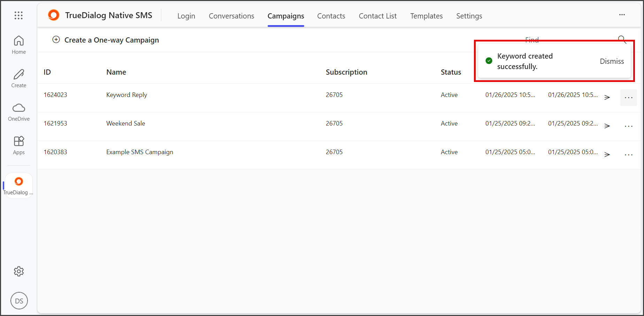Click the search magnifier icon
The image size is (644, 316).
[x=622, y=39]
